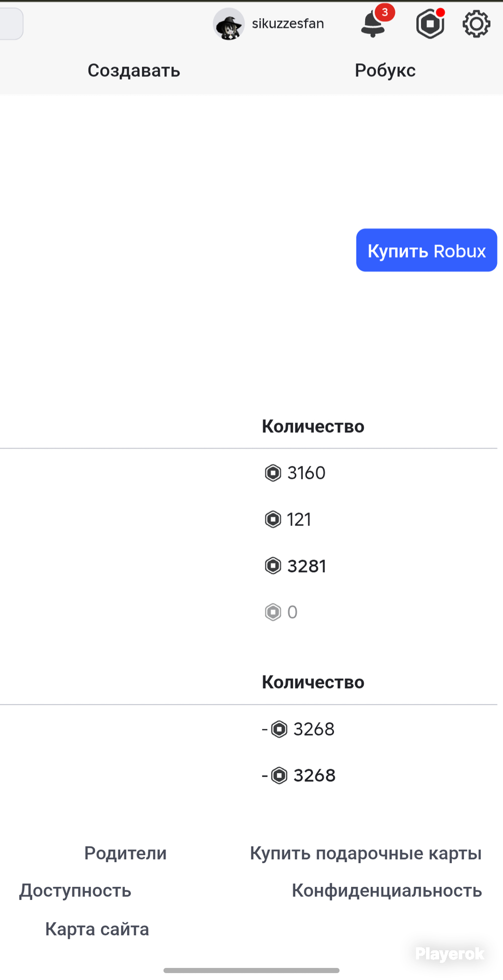
Task: Click the Robux icon beside first -3268
Action: [279, 729]
